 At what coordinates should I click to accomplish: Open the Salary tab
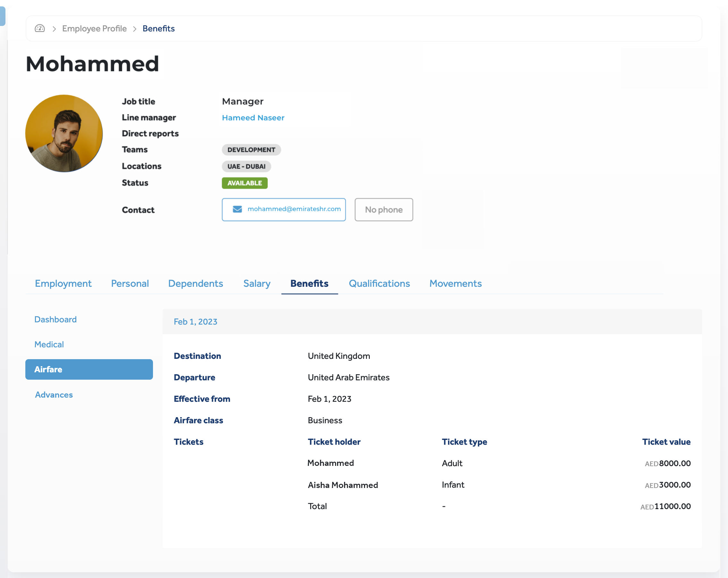click(x=257, y=284)
